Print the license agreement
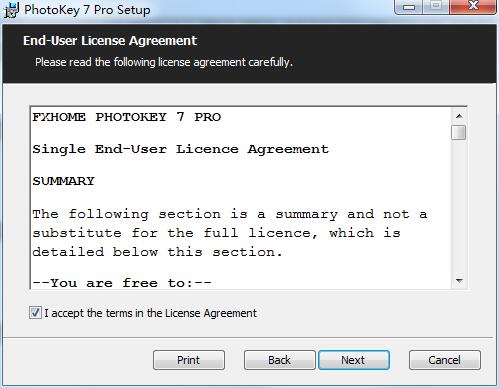 189,360
